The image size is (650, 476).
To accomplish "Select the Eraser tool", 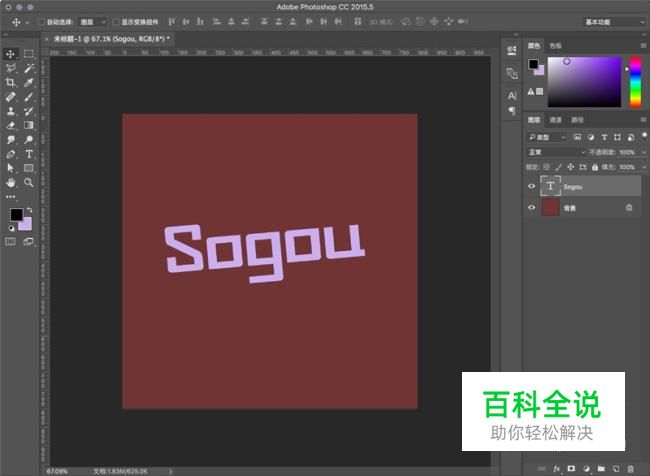I will pos(11,125).
